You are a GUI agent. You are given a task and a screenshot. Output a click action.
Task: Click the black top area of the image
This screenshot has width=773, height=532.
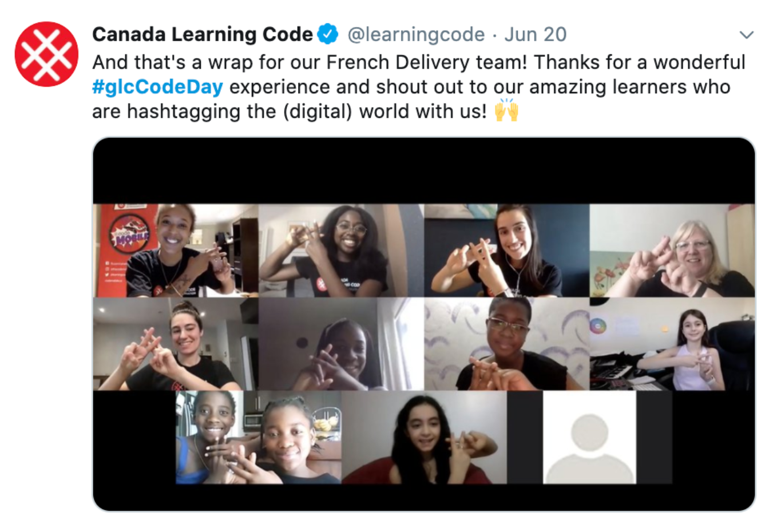click(424, 170)
